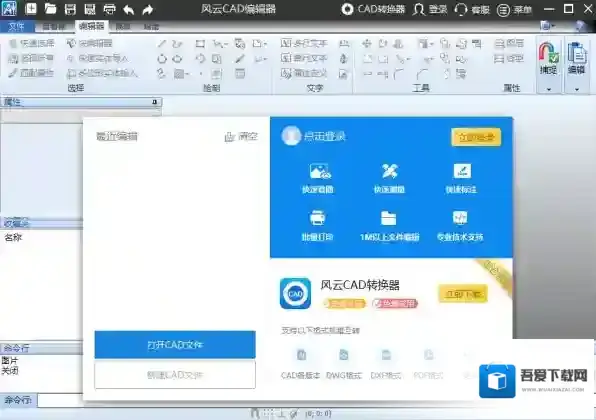Viewport: 596px width, 420px height.
Task: Toggle the snap icon in the status bar
Action: click(255, 413)
